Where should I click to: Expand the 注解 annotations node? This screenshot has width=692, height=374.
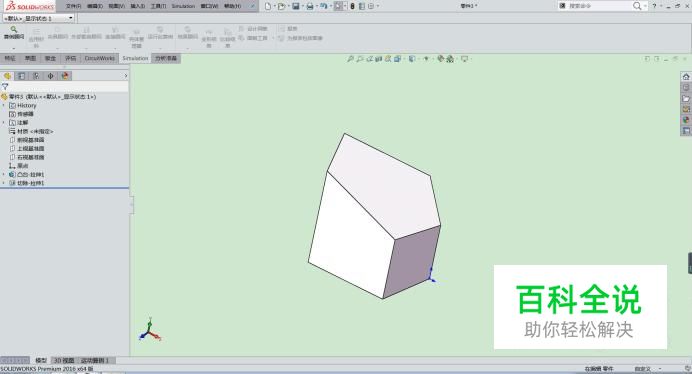pos(4,123)
